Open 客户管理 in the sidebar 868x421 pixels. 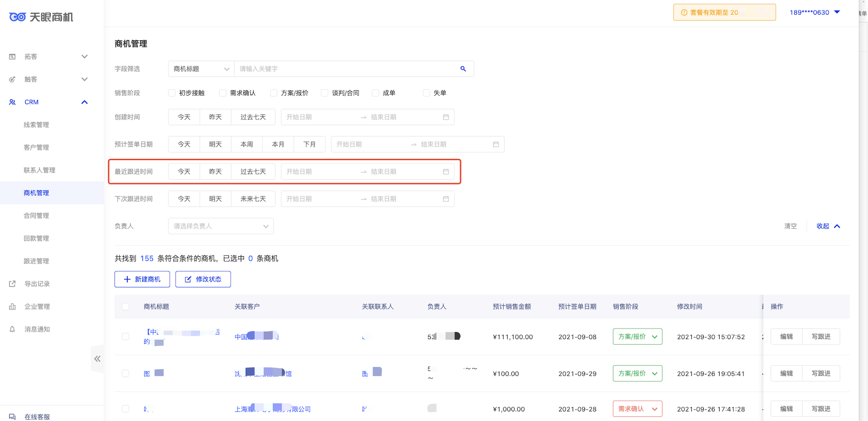[36, 147]
